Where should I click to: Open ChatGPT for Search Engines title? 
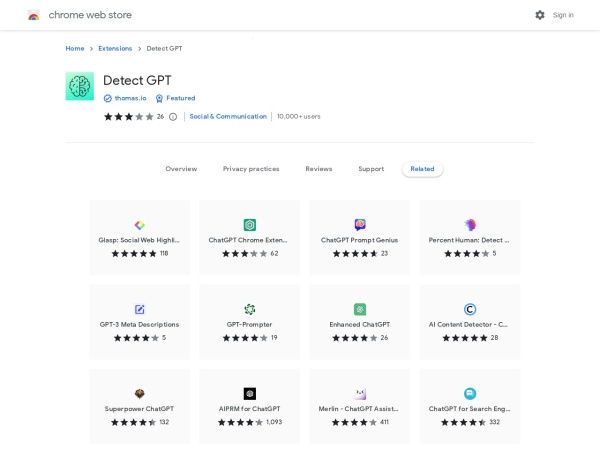coord(470,409)
